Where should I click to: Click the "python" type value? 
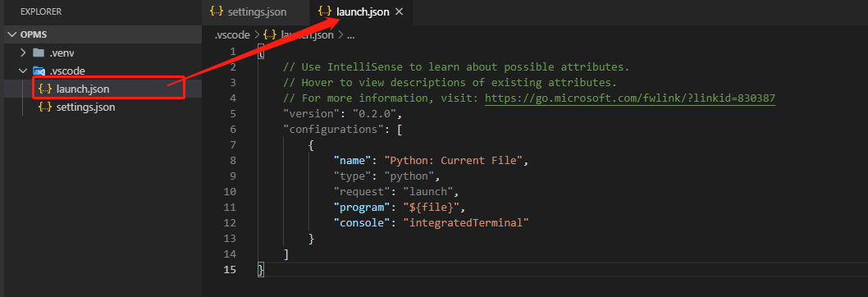409,176
